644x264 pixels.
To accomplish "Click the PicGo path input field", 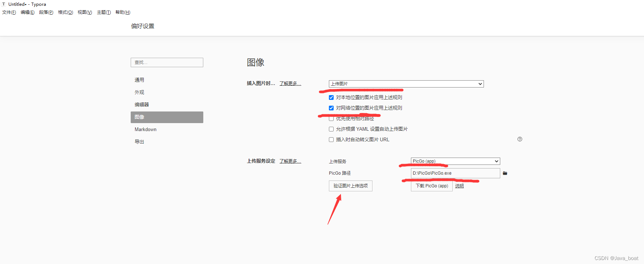I will [x=455, y=173].
